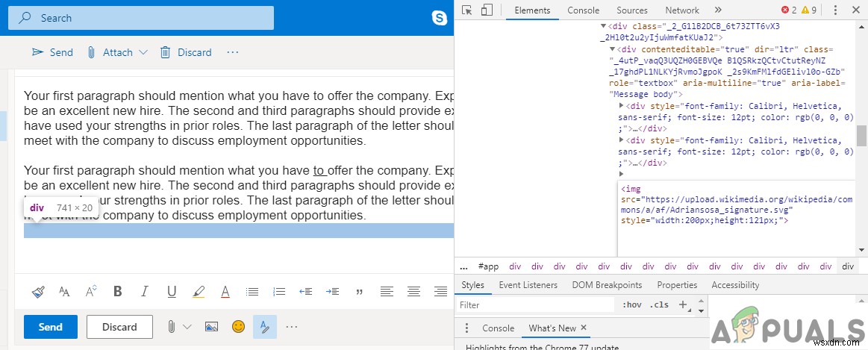Expand the first font-family Calibri div
Viewport: 868px width, 350px height.
621,105
